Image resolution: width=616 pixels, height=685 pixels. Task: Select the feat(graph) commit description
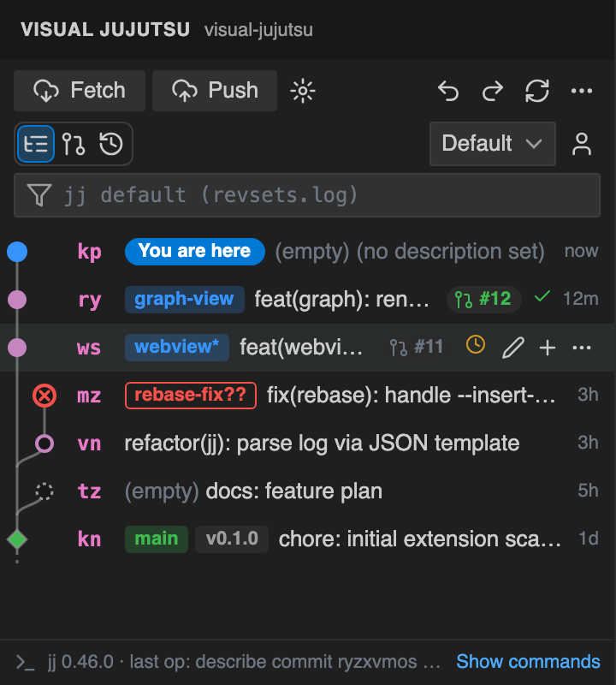(341, 300)
